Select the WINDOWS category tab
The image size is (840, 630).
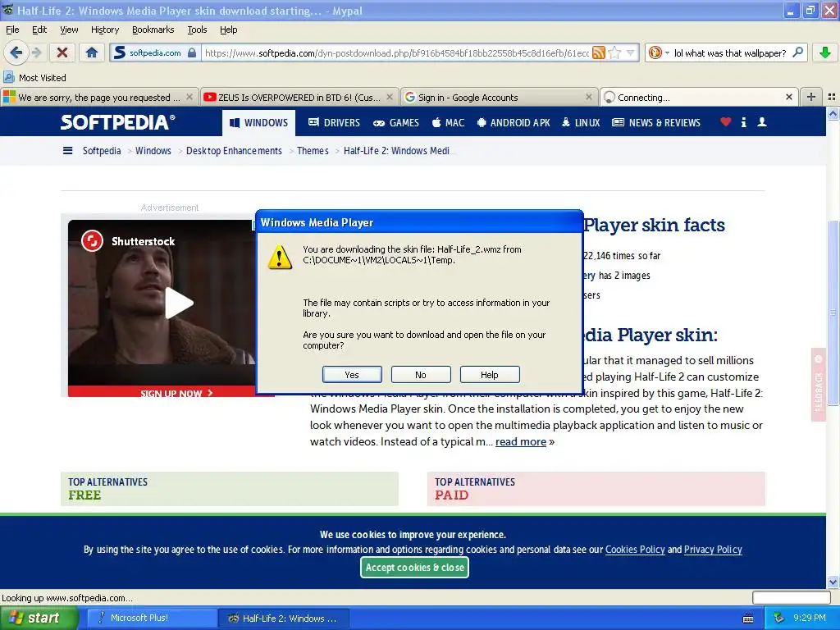point(258,123)
